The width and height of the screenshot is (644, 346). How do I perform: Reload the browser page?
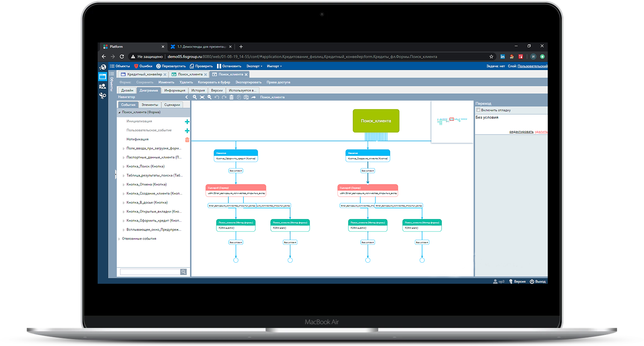tap(122, 56)
